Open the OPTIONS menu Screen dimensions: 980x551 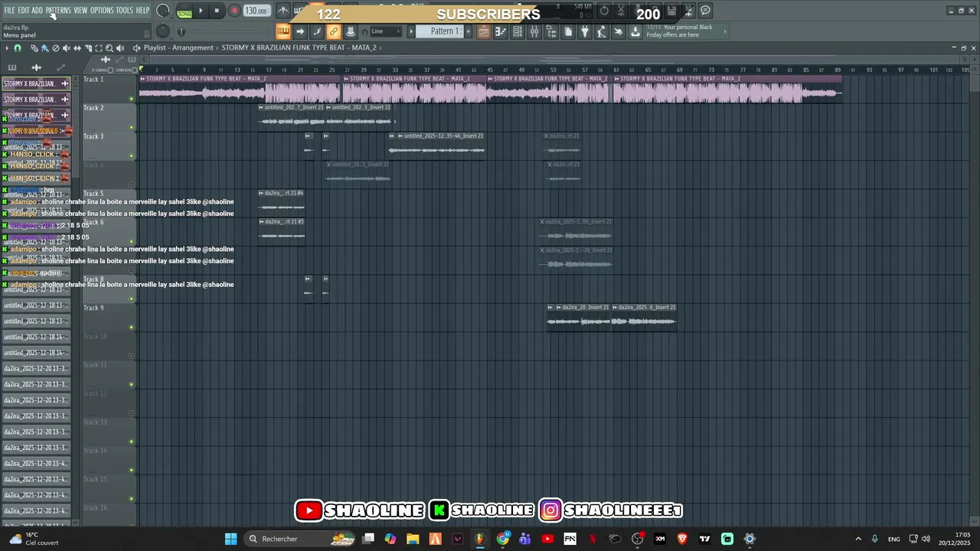(x=102, y=10)
